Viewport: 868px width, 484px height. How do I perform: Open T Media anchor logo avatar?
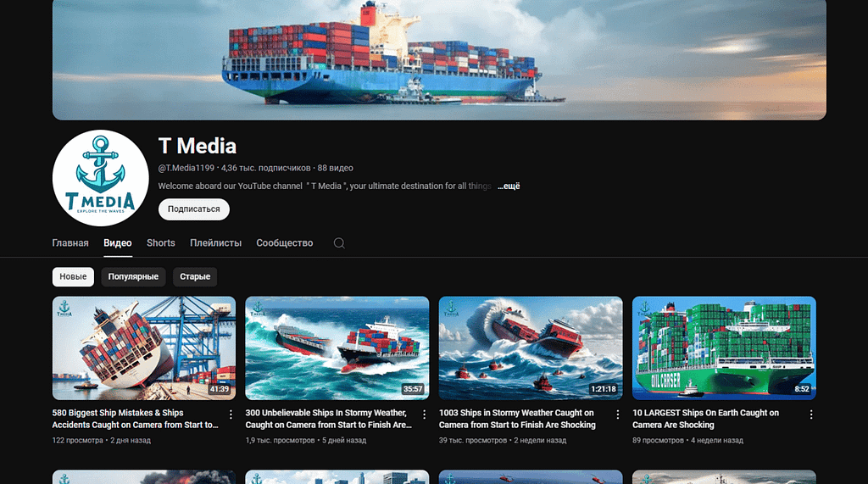[x=100, y=178]
